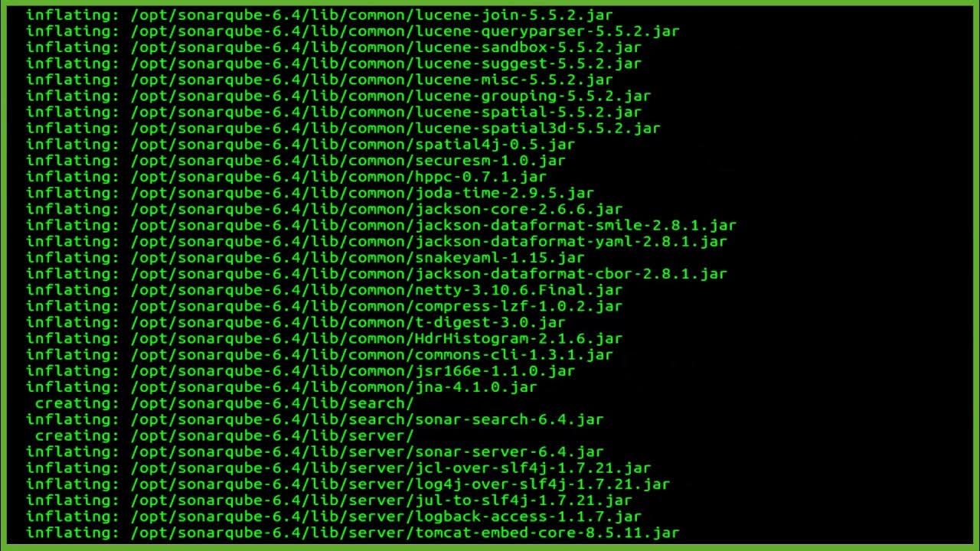The height and width of the screenshot is (551, 980).
Task: Click sonar-search-6.4.jar path
Action: (367, 419)
